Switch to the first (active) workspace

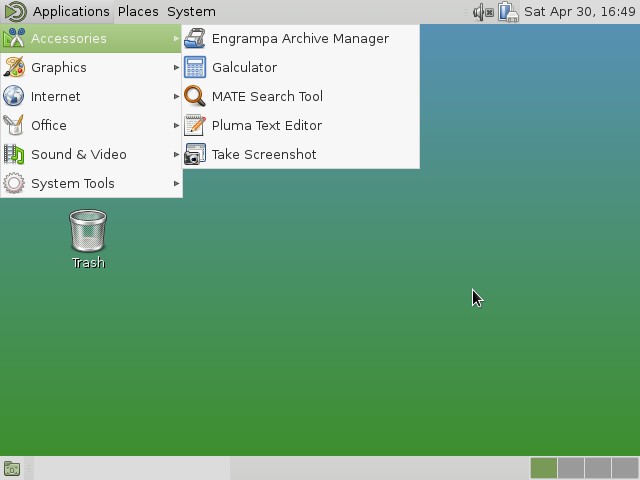click(x=544, y=468)
